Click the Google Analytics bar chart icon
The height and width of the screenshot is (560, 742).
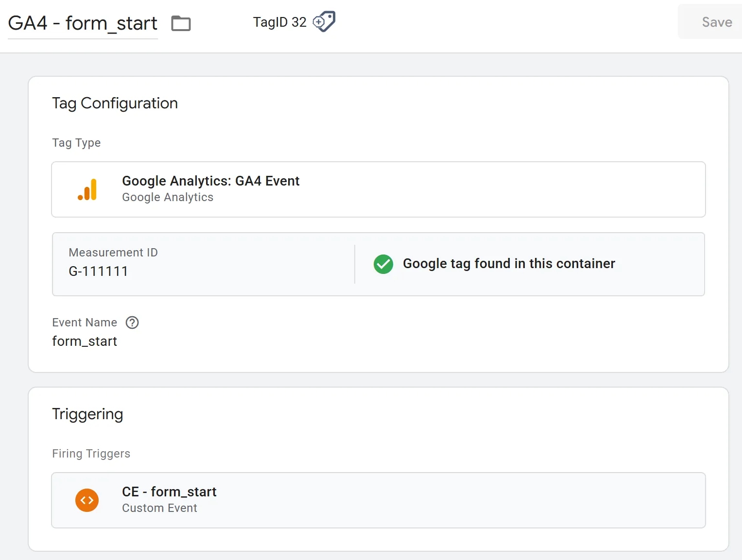87,189
